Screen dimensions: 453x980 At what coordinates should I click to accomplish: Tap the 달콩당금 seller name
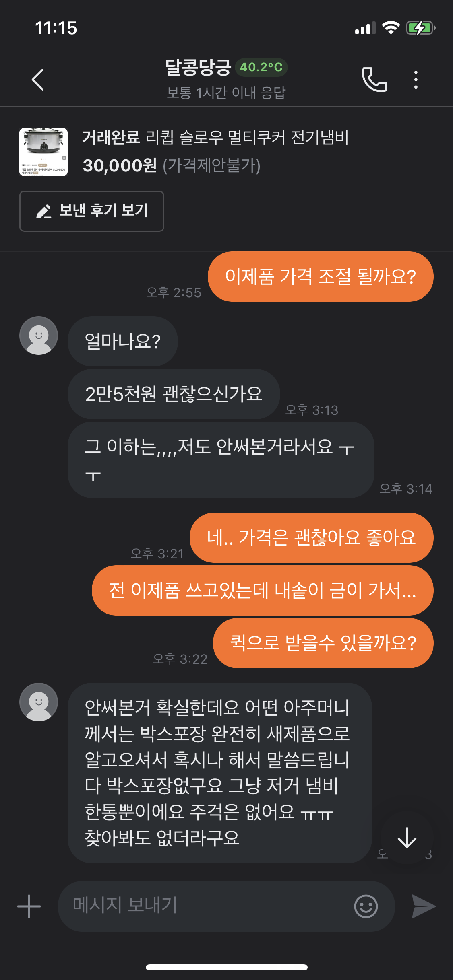pyautogui.click(x=198, y=67)
